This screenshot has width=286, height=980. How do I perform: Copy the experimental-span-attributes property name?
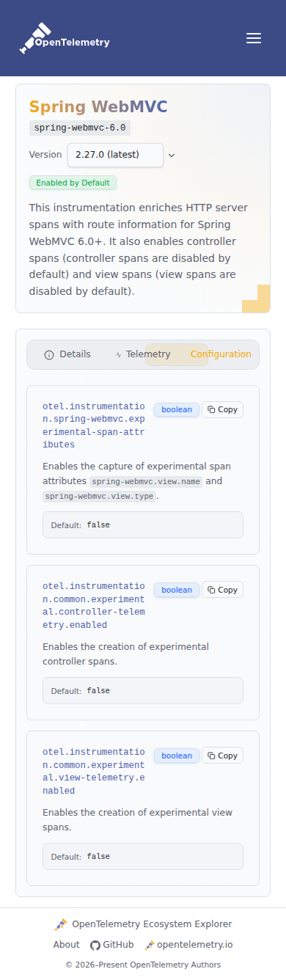[222, 409]
